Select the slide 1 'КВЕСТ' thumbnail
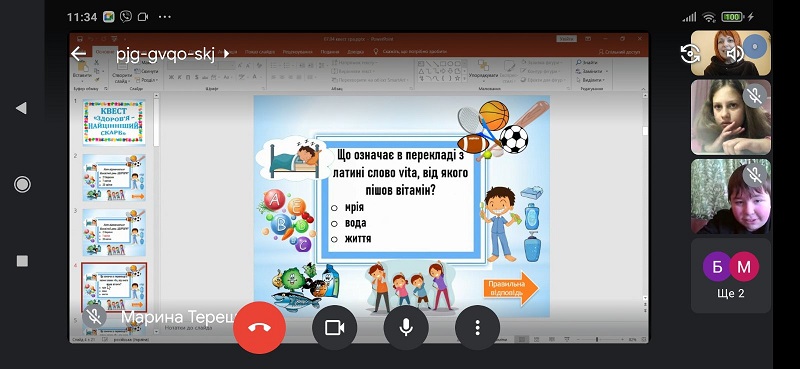Image resolution: width=800 pixels, height=369 pixels. pos(114,122)
